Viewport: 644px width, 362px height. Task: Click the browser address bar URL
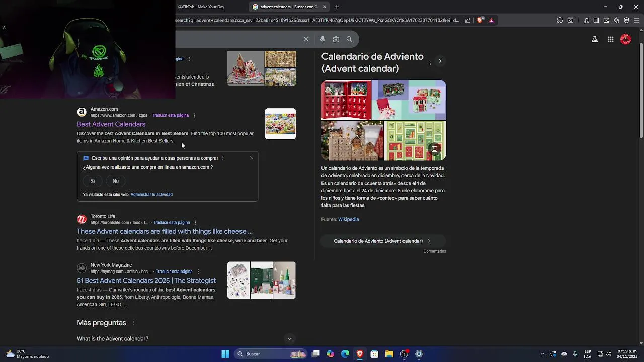[x=317, y=20]
